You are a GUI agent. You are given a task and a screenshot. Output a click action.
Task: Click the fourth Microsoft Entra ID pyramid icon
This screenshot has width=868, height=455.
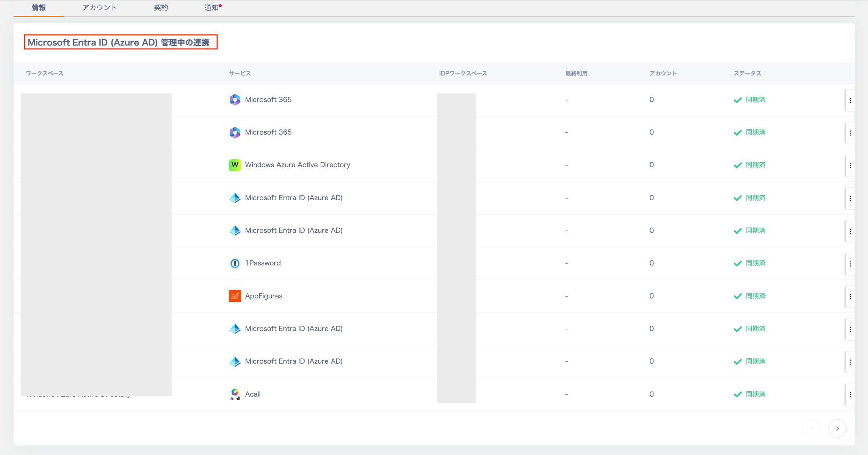tap(235, 361)
